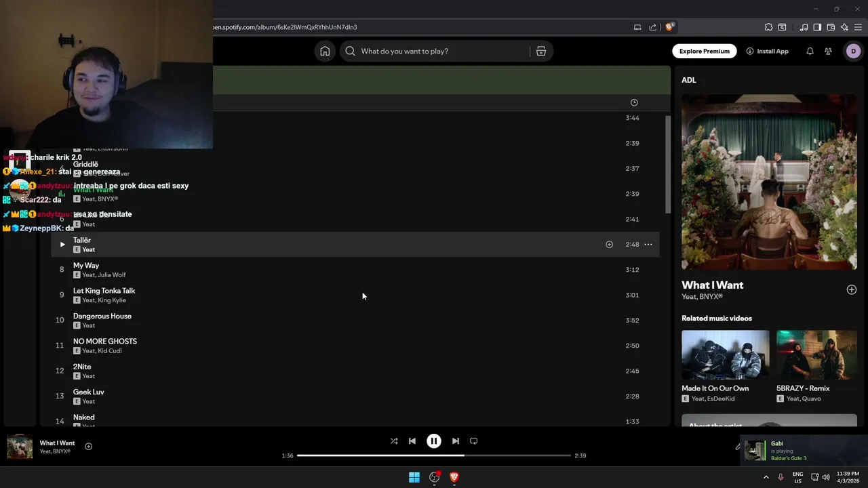
Task: Click Explore Premium button
Action: tap(704, 51)
